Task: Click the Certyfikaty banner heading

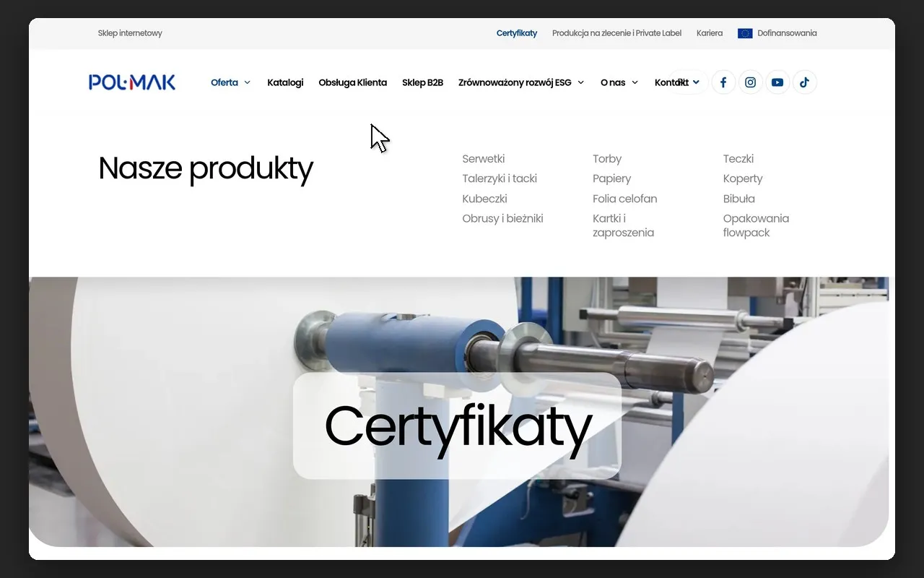Action: coord(458,426)
